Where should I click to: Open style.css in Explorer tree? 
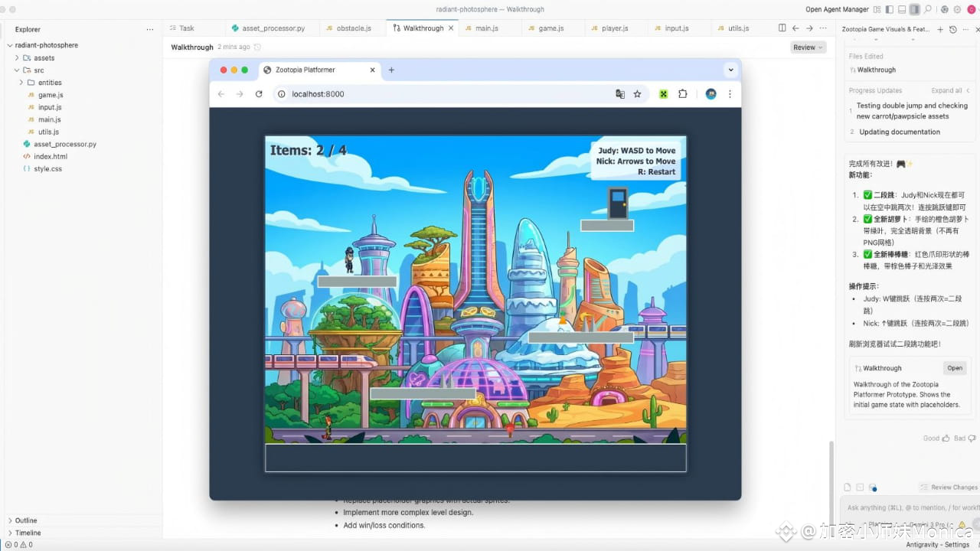coord(47,168)
